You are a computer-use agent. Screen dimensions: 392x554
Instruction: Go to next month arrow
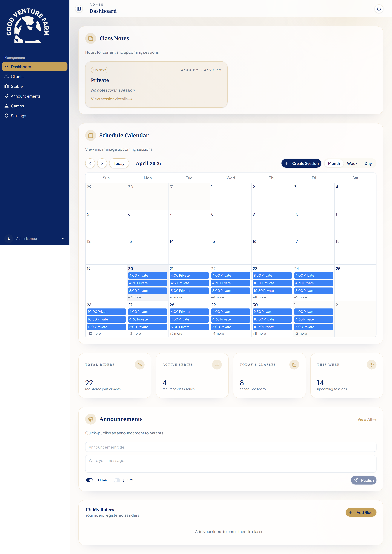point(102,163)
